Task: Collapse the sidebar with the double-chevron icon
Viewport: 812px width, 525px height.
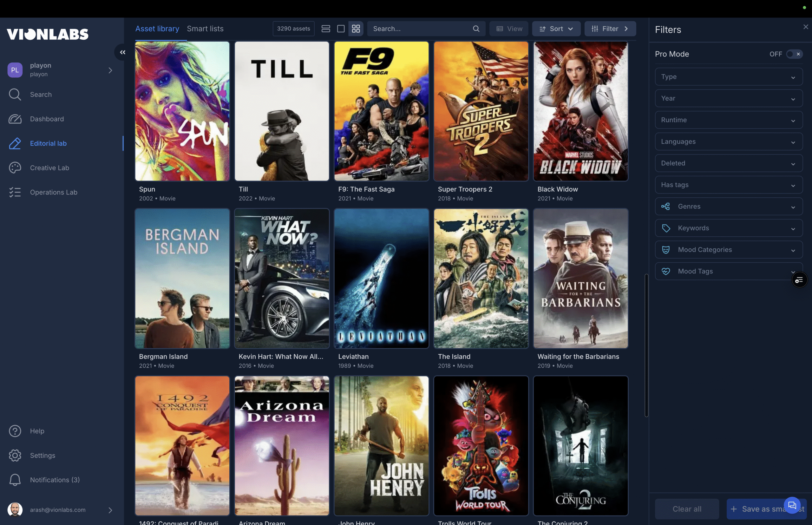Action: (122, 52)
